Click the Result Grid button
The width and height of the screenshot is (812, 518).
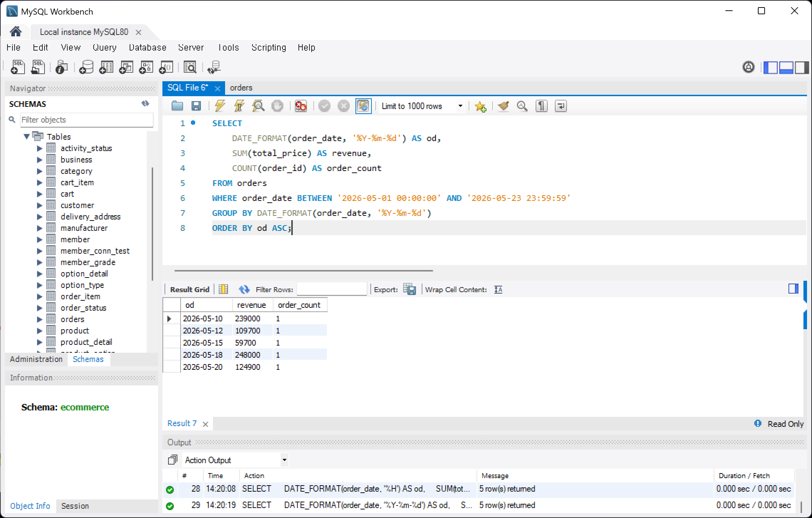click(189, 289)
